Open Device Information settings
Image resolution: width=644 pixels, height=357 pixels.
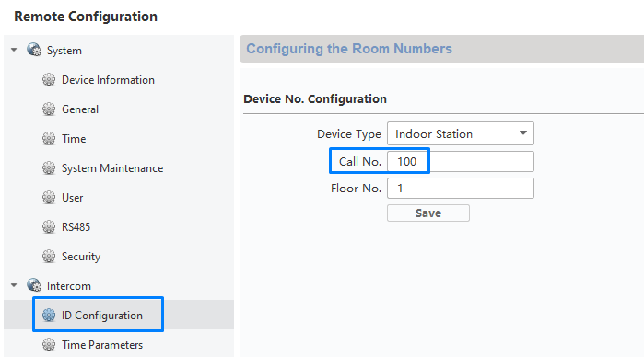[108, 80]
